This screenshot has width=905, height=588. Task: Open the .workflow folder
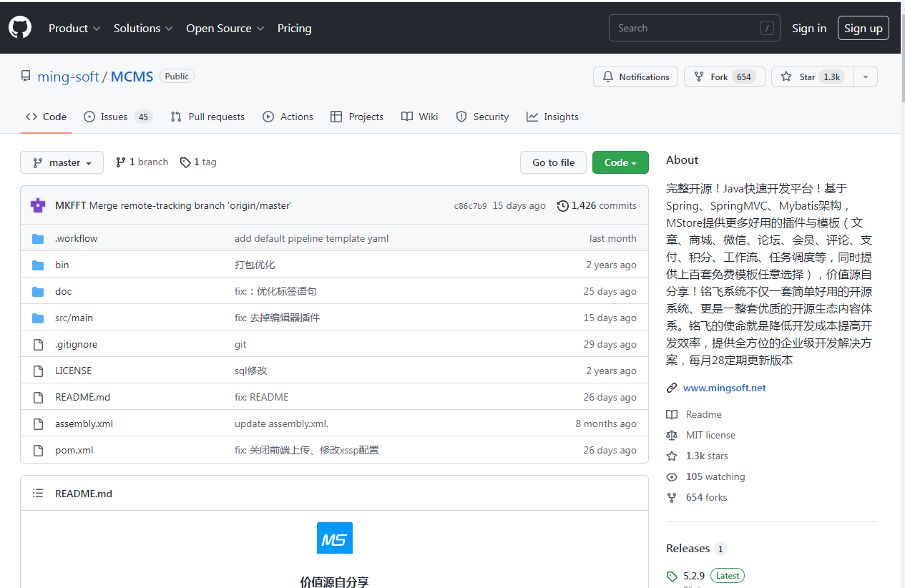coord(77,238)
